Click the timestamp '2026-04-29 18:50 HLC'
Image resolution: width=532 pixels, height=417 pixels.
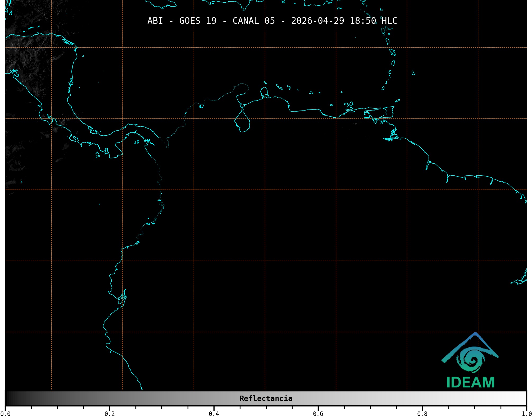click(344, 21)
